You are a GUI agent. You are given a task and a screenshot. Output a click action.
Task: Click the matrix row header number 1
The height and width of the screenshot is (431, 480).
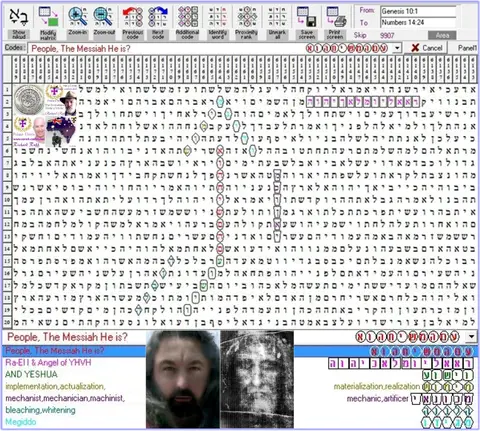(7, 89)
